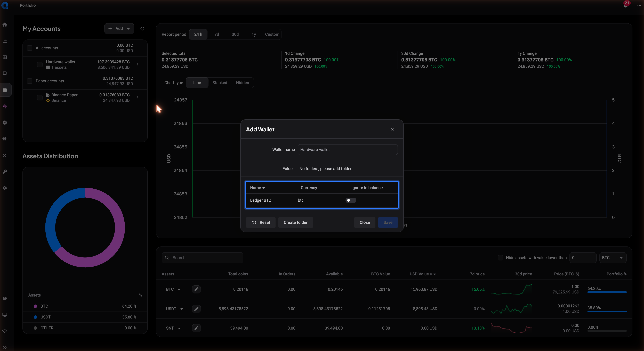Check the Binance Paper account checkbox

click(x=40, y=98)
